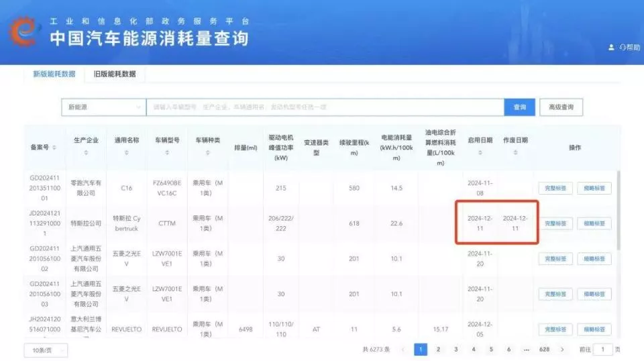Sort by 启用日期 column sort icon
The image size is (644, 361).
(480, 153)
